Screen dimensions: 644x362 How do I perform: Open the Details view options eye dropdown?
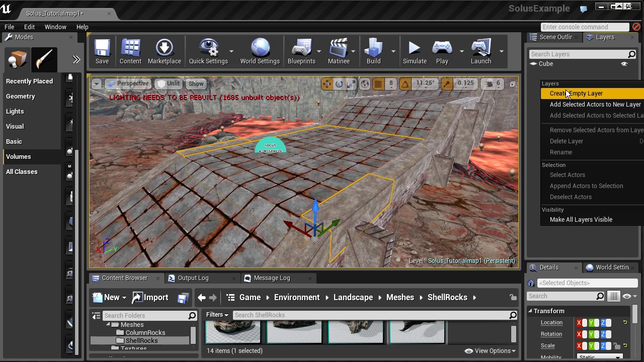[x=629, y=296]
